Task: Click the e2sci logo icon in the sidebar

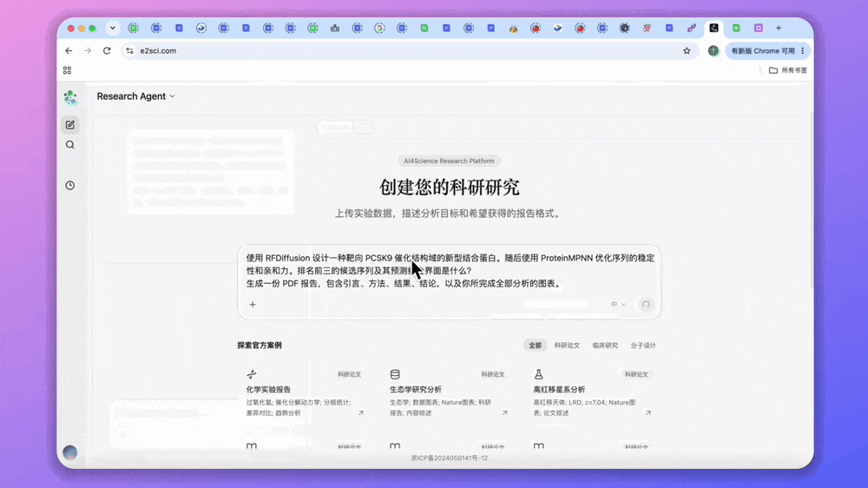Action: coord(70,97)
